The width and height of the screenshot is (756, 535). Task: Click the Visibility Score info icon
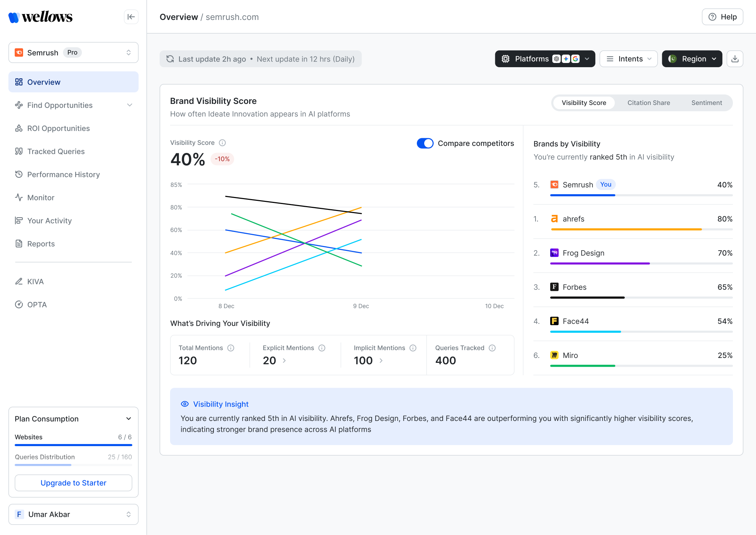[222, 143]
